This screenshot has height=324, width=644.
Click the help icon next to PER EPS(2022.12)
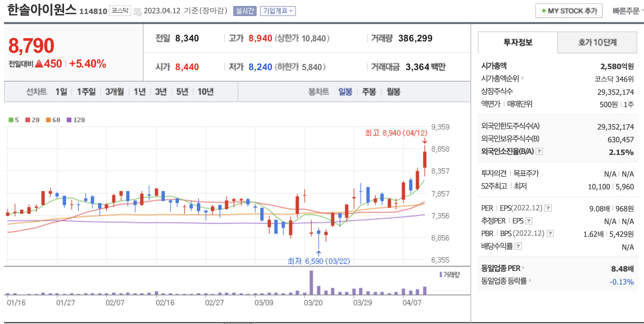(548, 208)
